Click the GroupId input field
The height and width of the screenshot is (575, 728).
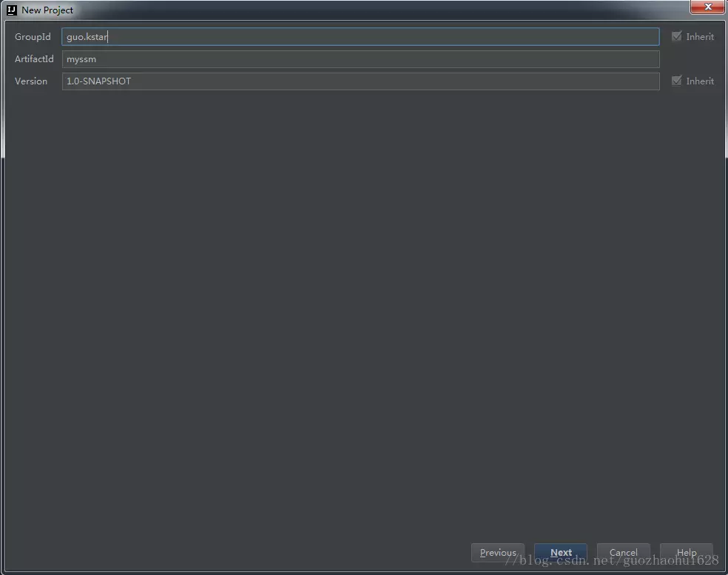(x=360, y=37)
